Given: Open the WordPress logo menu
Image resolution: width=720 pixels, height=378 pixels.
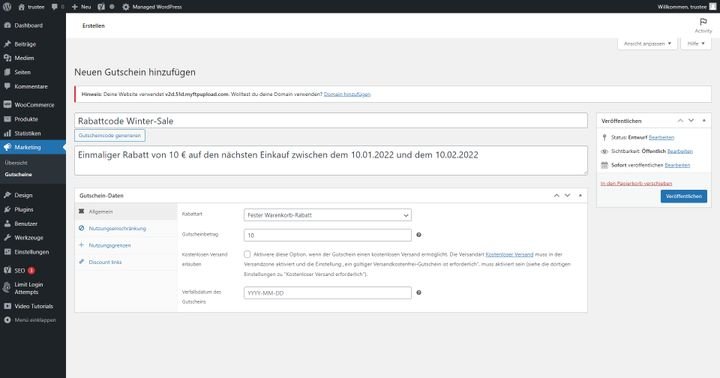Looking at the screenshot, I should [7, 6].
